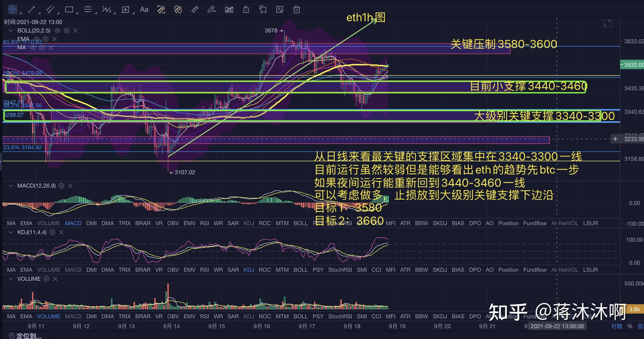Select the plain ruler measuring tool

195,10
